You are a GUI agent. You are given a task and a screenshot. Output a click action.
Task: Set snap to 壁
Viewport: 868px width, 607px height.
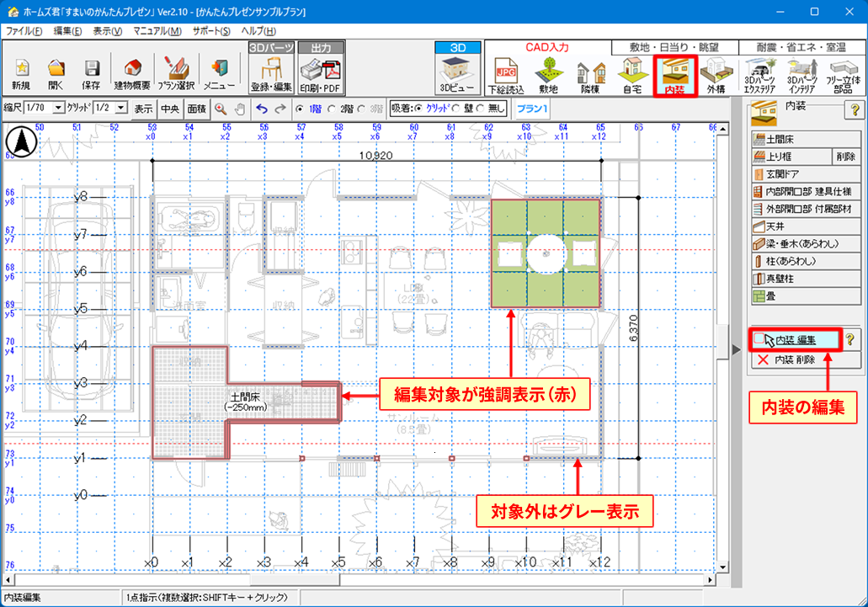point(456,109)
